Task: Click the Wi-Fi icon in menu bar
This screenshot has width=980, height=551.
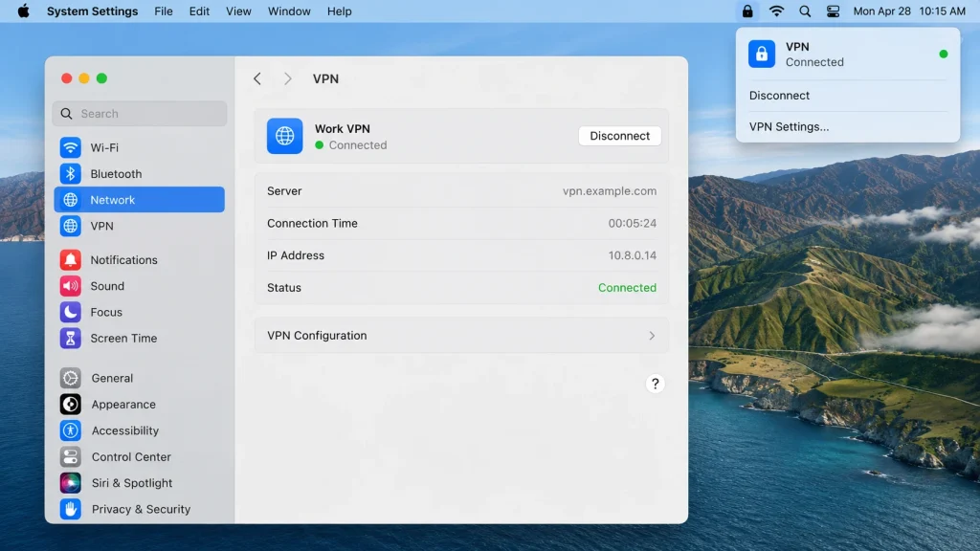Action: point(776,11)
